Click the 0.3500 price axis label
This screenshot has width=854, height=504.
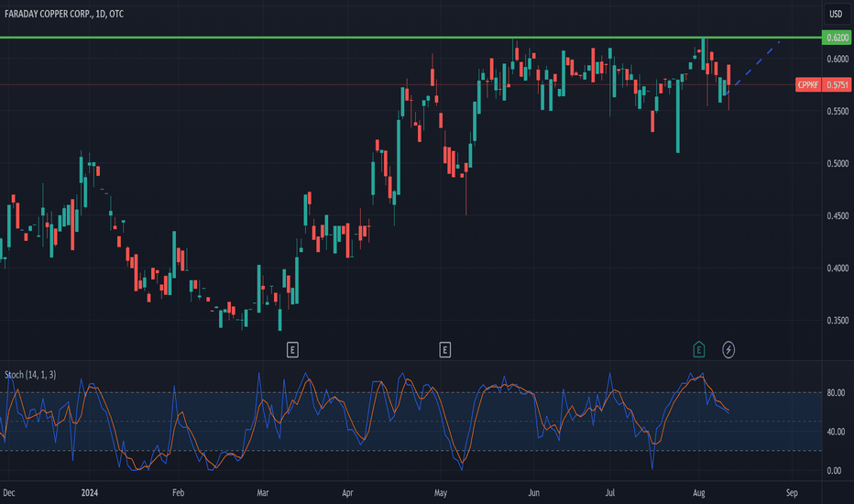[838, 321]
